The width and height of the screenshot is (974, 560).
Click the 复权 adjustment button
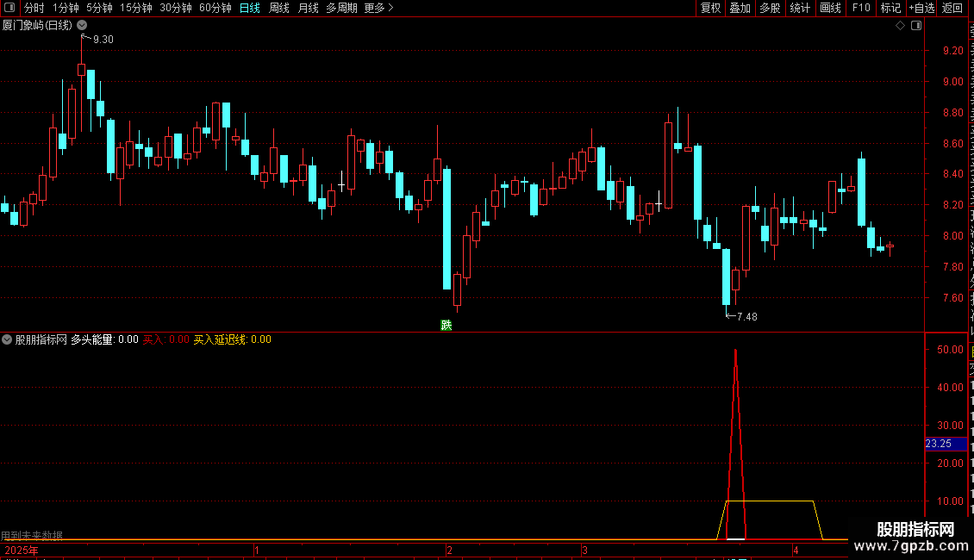[710, 8]
